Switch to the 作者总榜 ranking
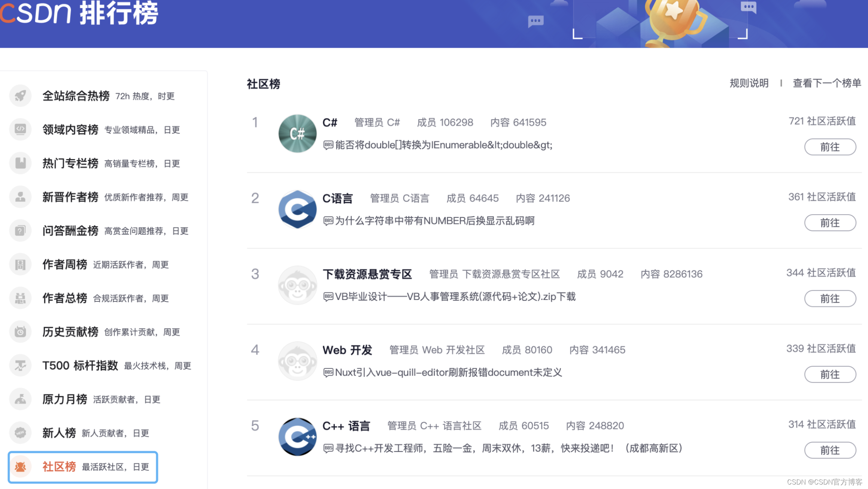The height and width of the screenshot is (489, 868). coord(64,298)
